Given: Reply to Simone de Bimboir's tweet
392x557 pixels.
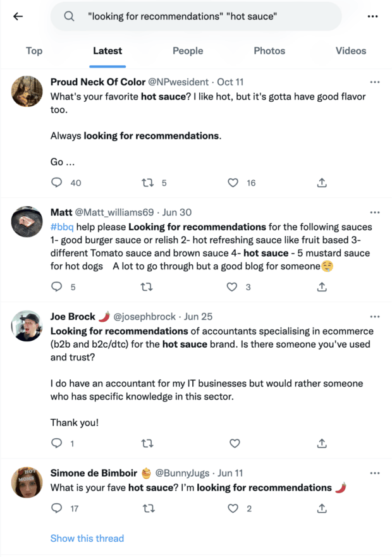Looking at the screenshot, I should (x=56, y=508).
